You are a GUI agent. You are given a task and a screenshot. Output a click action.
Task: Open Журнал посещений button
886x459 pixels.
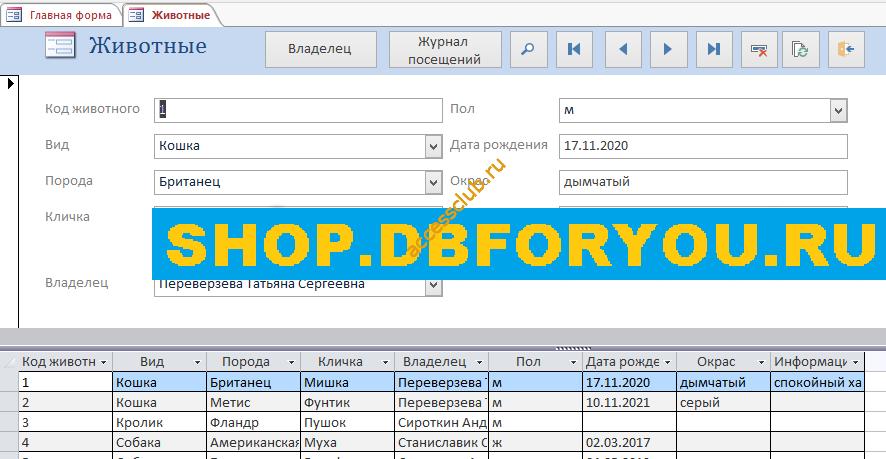445,50
